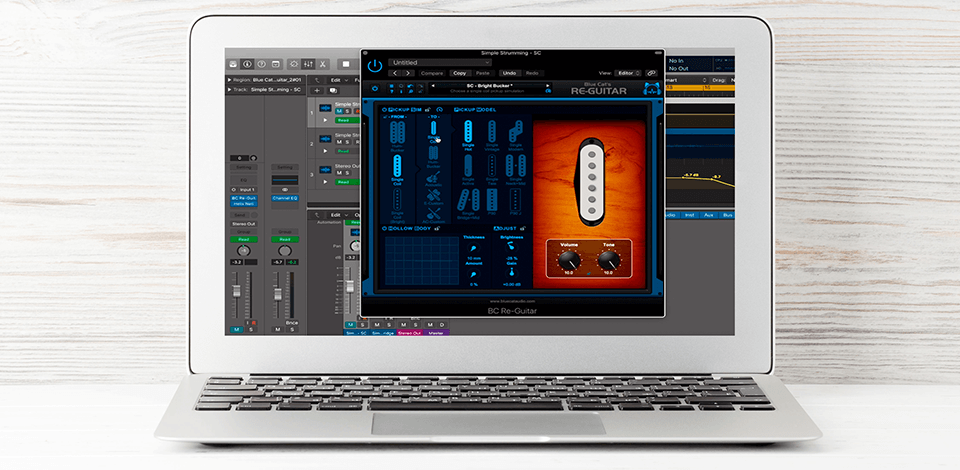This screenshot has width=960, height=470.
Task: Click the Paste button in plugin header
Action: tap(482, 73)
